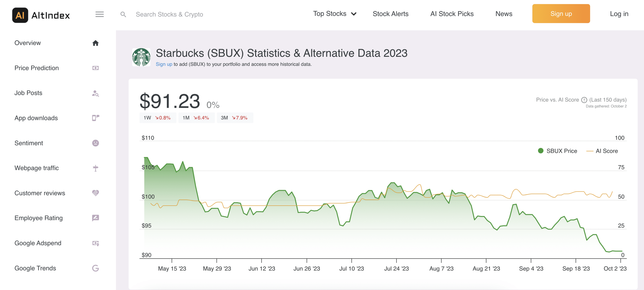The image size is (644, 290).
Task: Focus the Search Stocks & Crypto field
Action: coord(169,14)
